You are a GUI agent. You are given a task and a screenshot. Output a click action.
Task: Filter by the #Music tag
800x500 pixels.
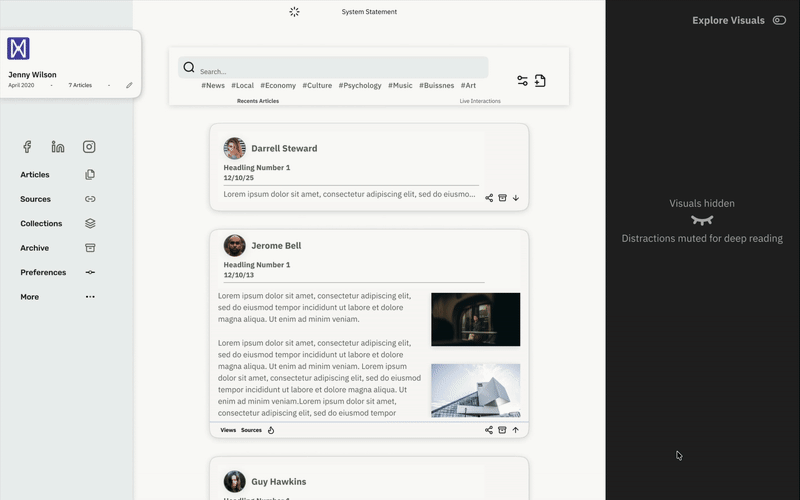click(x=400, y=86)
